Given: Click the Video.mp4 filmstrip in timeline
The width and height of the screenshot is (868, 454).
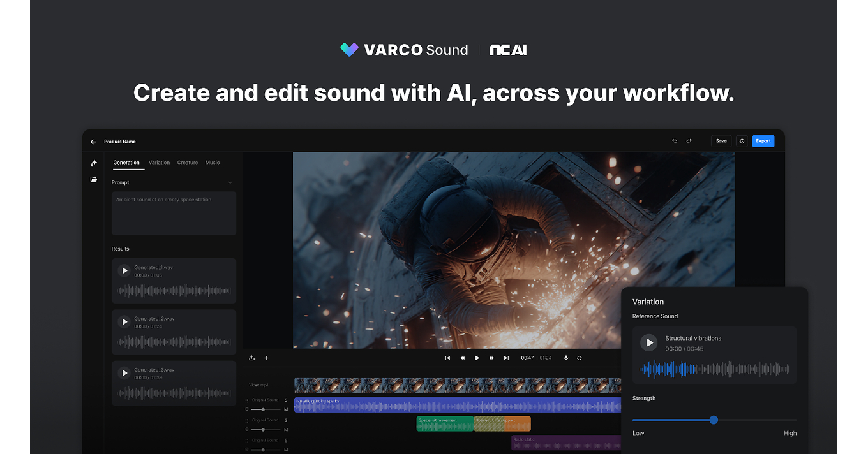Looking at the screenshot, I should [457, 385].
